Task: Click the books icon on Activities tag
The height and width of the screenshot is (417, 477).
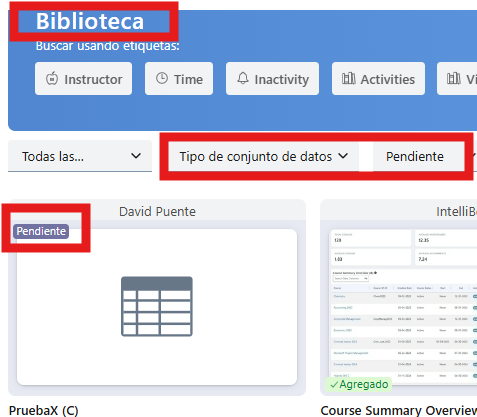Action: click(349, 79)
